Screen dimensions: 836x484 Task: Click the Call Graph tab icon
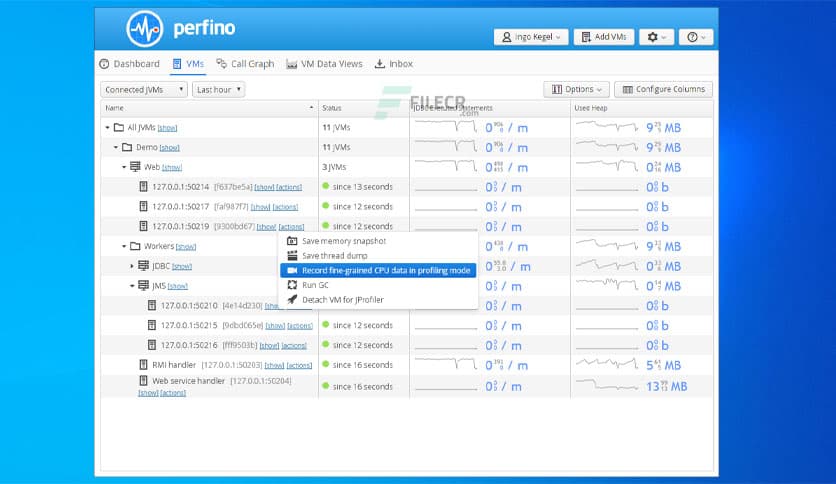(x=221, y=63)
